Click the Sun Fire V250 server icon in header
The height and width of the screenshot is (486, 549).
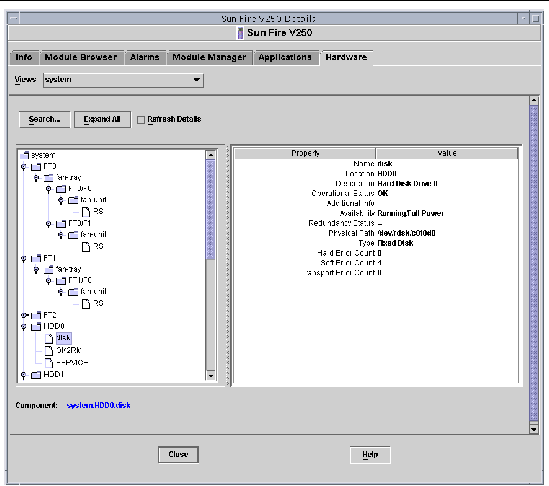click(x=240, y=33)
